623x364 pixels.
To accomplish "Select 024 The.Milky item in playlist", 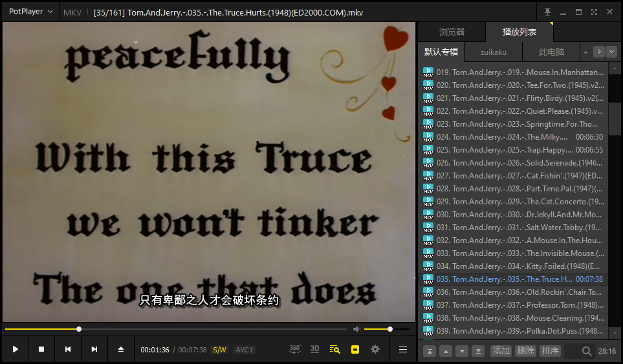I will pos(513,137).
